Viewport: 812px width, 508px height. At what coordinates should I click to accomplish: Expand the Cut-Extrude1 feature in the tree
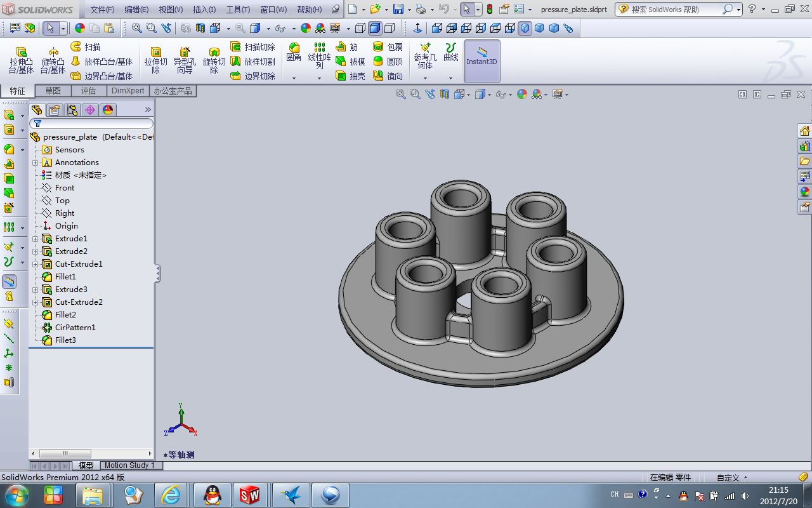pyautogui.click(x=36, y=264)
